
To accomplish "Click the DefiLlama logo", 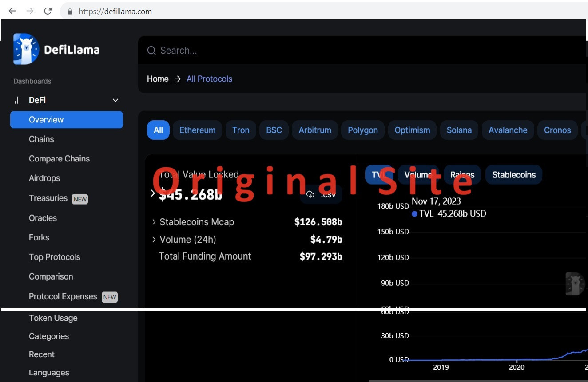I will coord(56,49).
